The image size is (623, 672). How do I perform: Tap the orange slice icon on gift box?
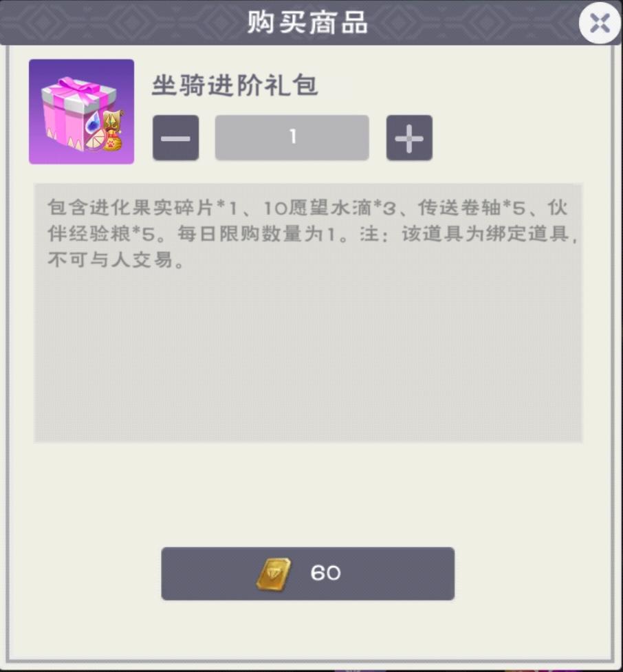tap(95, 140)
